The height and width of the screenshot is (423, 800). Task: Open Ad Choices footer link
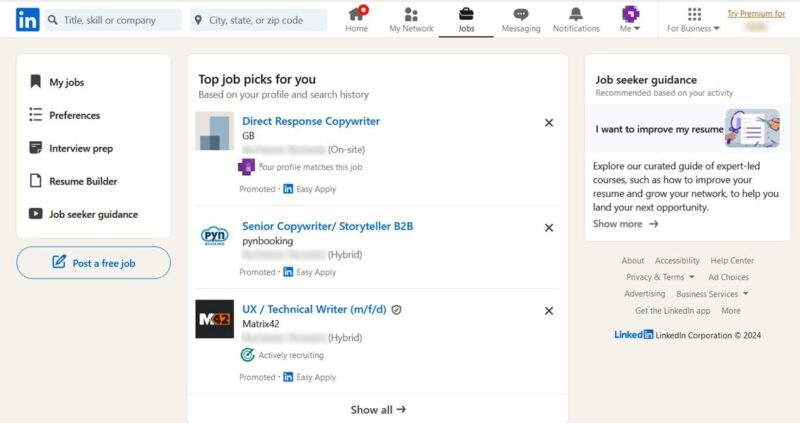(729, 277)
